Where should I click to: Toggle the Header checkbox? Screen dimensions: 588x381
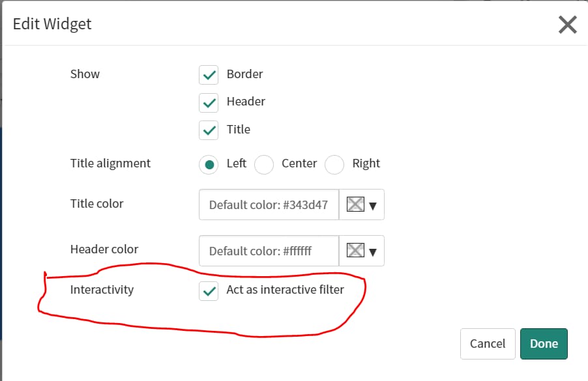coord(209,102)
